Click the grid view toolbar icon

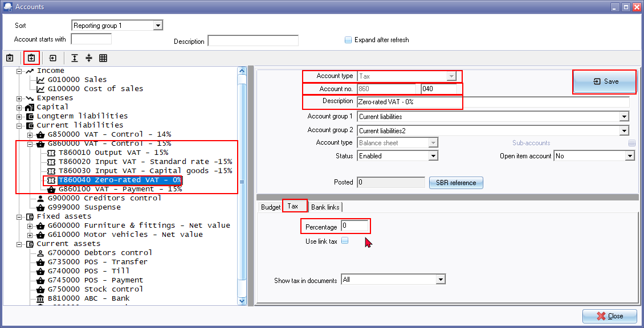pos(103,58)
